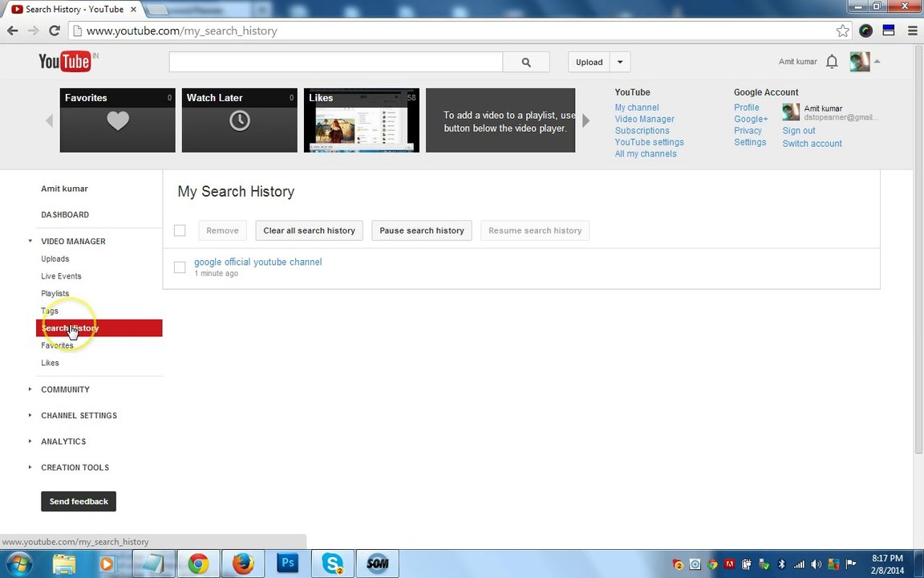Screen dimensions: 924x578
Task: Go back with browser back arrow
Action: (12, 31)
